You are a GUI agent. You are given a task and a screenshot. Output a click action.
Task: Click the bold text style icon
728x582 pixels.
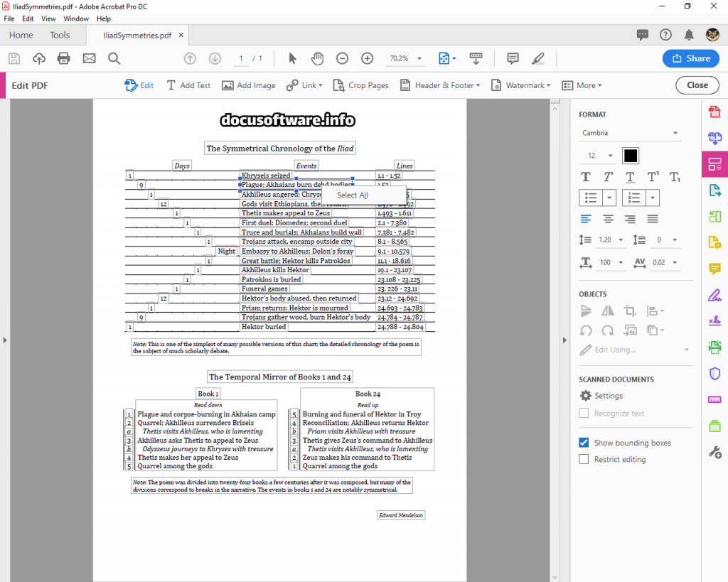pyautogui.click(x=586, y=177)
